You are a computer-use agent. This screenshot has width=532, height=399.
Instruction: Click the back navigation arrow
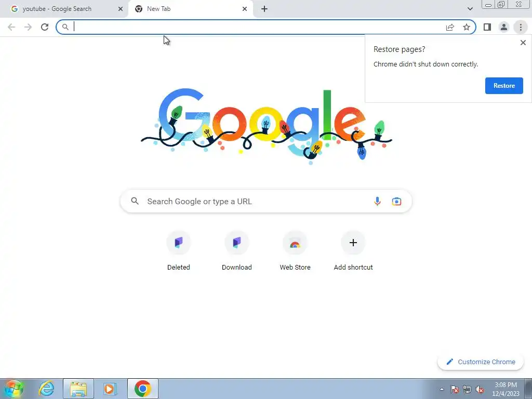coord(11,27)
